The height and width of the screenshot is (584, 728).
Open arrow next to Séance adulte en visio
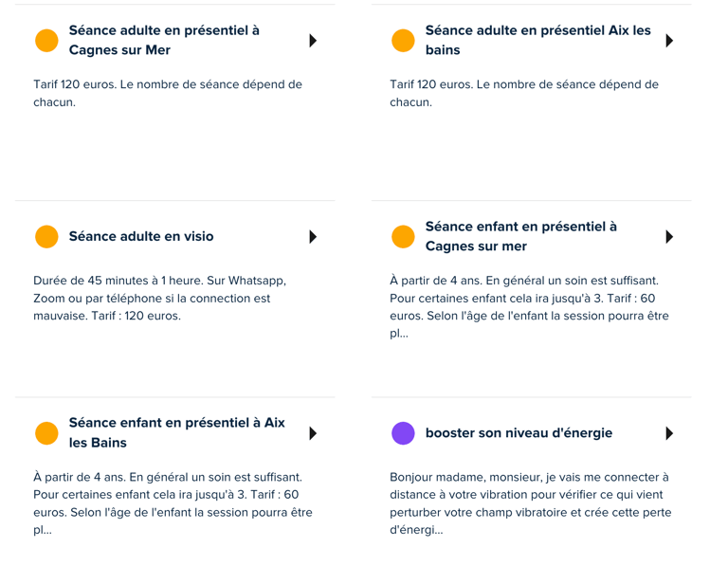coord(313,237)
